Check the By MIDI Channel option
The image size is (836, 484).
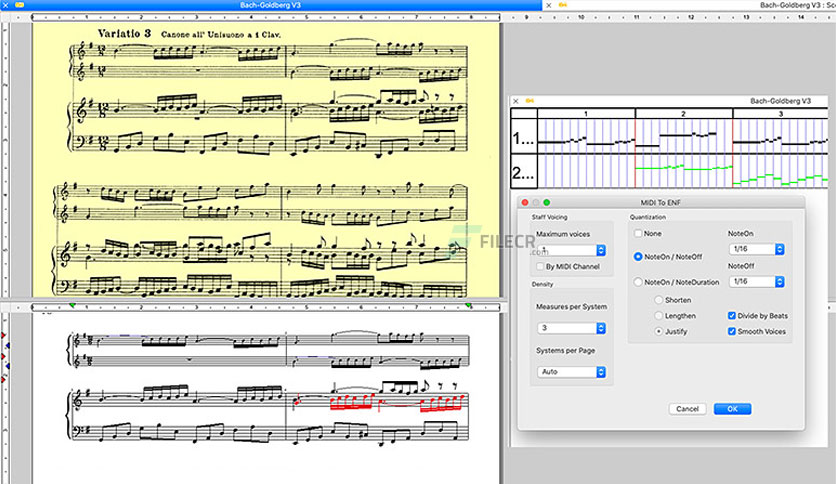point(540,267)
